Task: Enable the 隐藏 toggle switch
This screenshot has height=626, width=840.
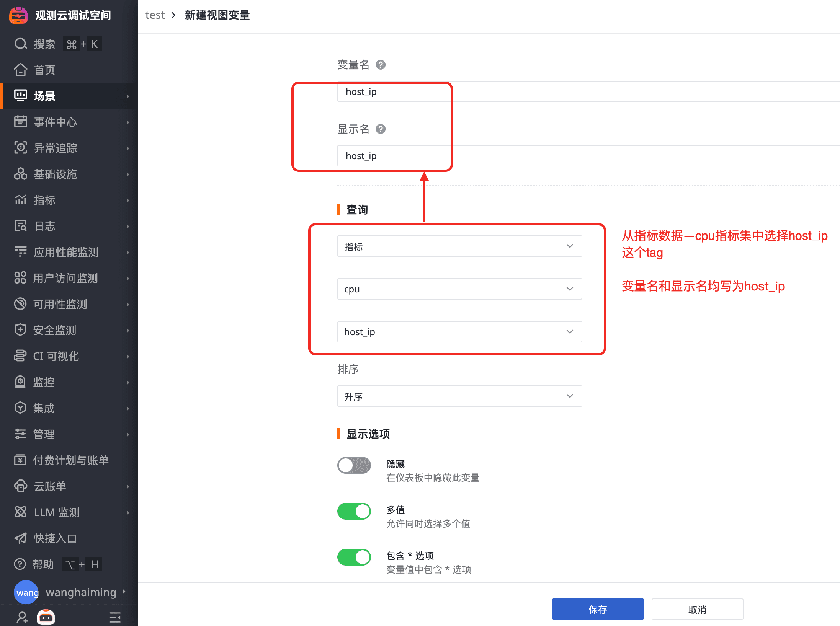Action: coord(354,465)
